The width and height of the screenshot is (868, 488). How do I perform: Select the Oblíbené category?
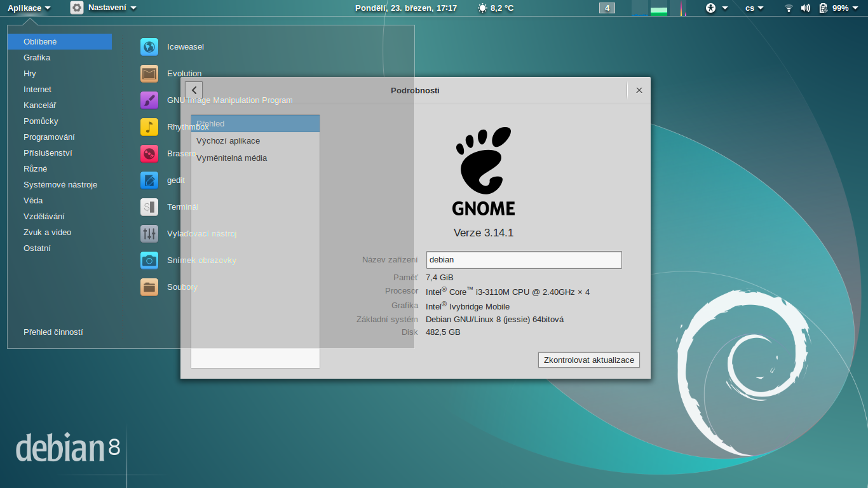click(60, 42)
